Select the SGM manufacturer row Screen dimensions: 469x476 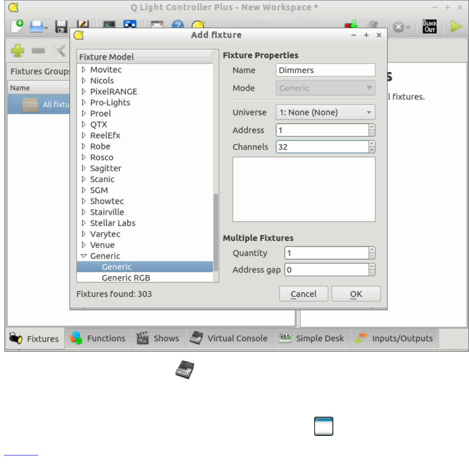coord(145,190)
